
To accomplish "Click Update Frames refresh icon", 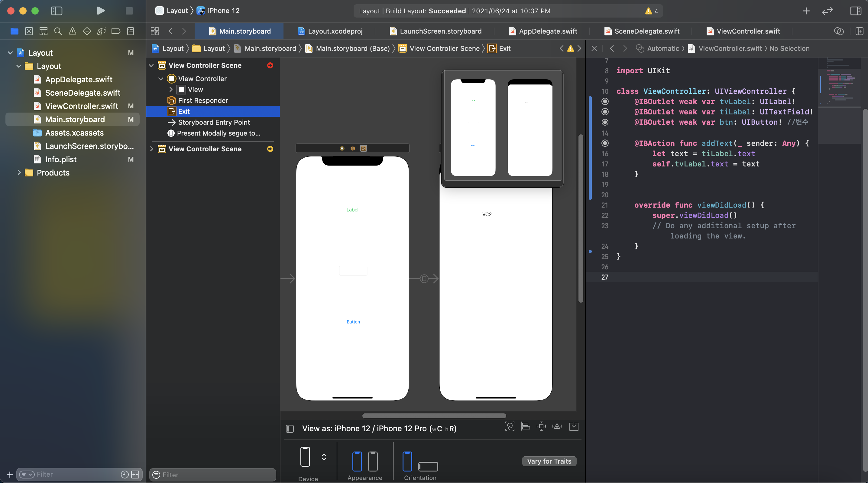I will pyautogui.click(x=510, y=426).
